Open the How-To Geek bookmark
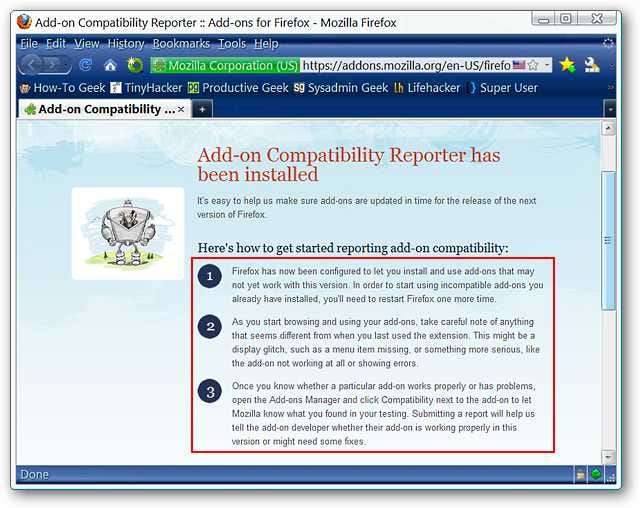 pos(62,88)
